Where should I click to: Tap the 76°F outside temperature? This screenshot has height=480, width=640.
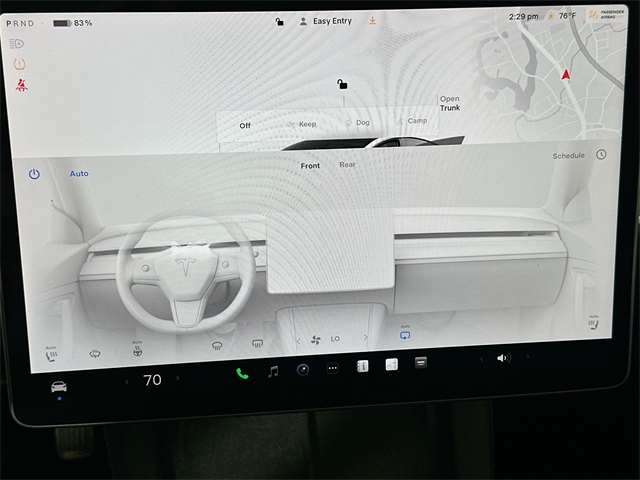coord(567,16)
